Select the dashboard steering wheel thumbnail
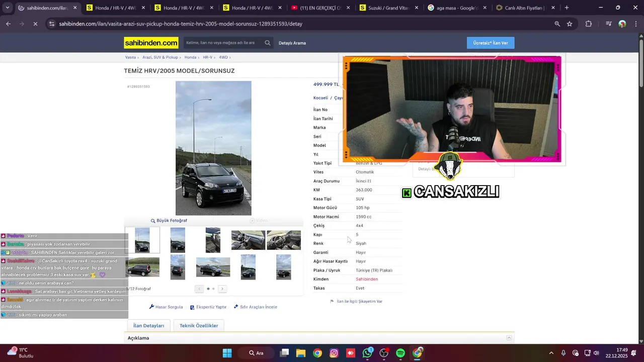The height and width of the screenshot is (362, 644). point(284,240)
